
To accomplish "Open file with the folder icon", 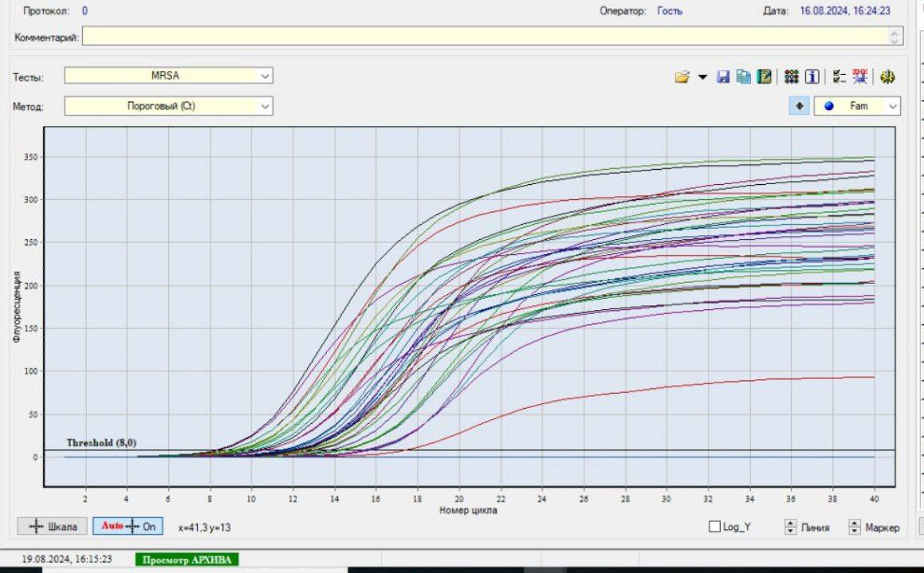I will [x=682, y=77].
